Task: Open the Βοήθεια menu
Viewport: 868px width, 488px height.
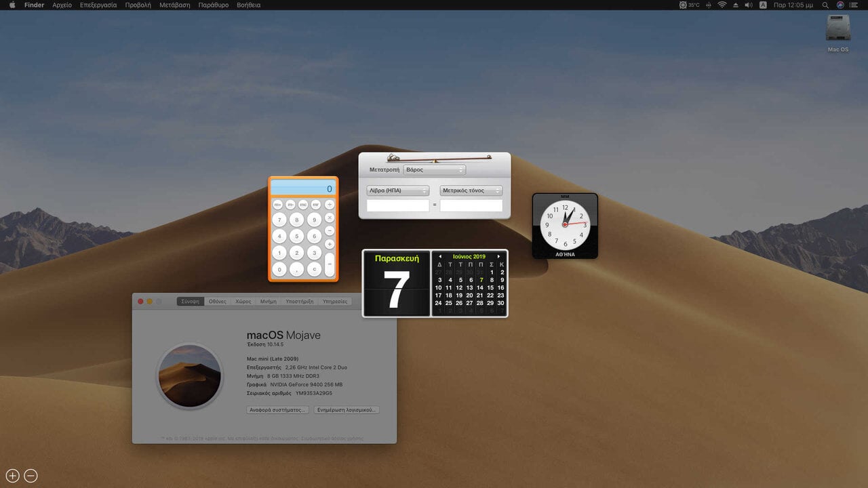Action: (x=249, y=5)
